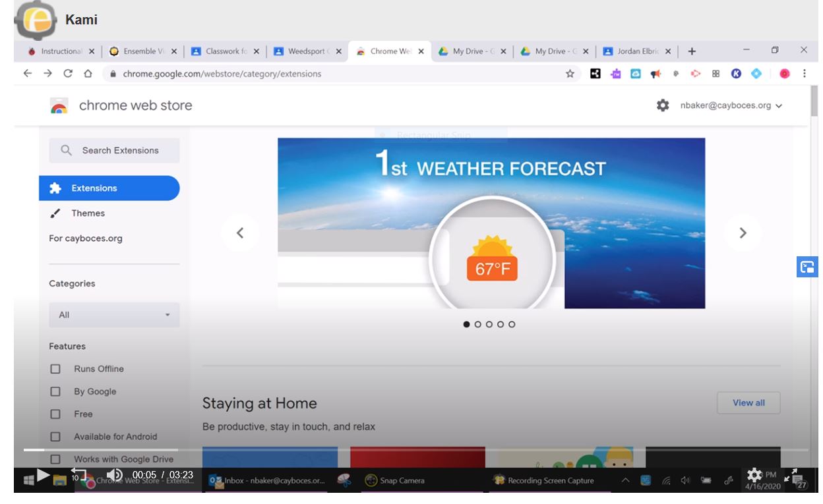Click the purple extension icon in toolbar
Viewport: 823px width, 504px height.
coord(615,74)
